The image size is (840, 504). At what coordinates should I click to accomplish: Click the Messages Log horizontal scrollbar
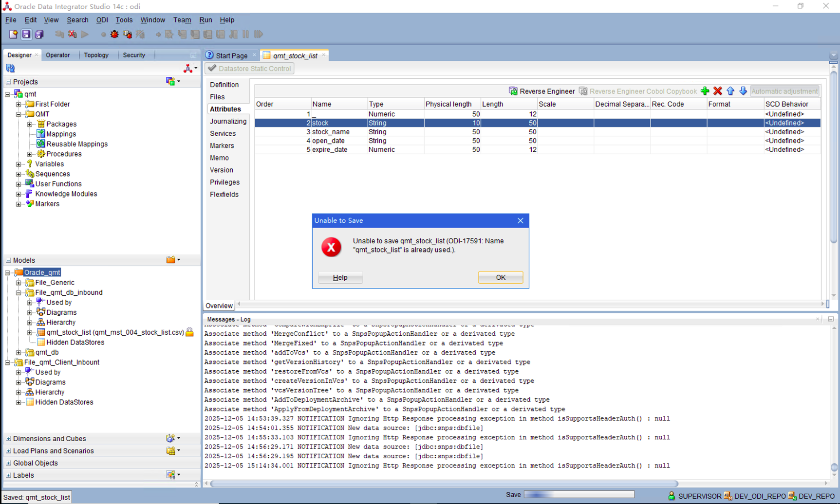click(444, 484)
